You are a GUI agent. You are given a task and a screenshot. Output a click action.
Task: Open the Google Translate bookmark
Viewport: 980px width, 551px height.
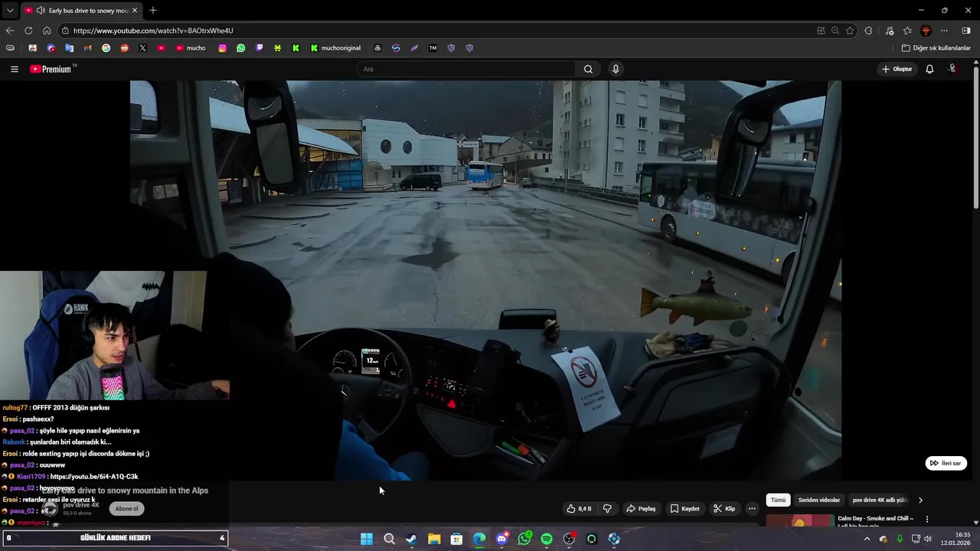[69, 47]
